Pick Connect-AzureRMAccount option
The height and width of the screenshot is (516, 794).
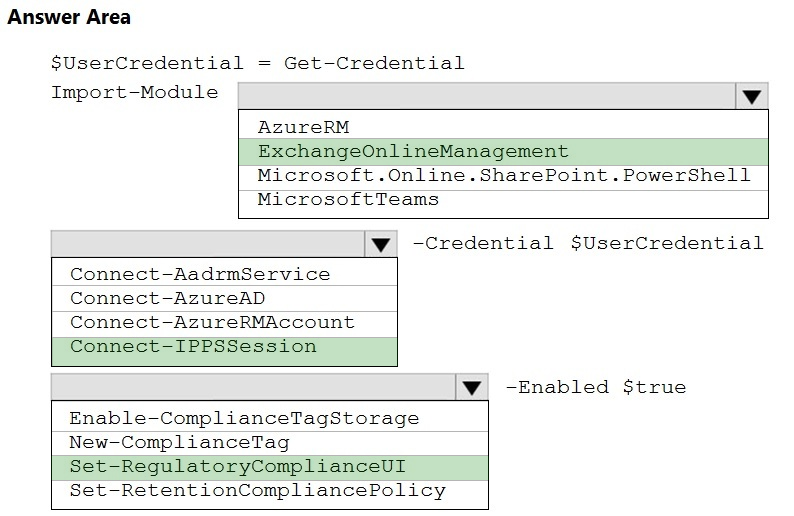(x=224, y=323)
